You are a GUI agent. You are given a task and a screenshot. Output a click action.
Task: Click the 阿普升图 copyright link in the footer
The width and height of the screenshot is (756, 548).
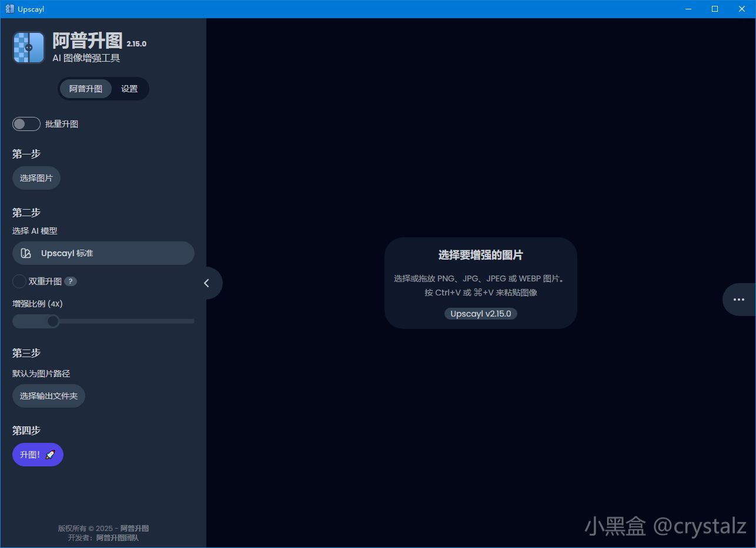(x=135, y=528)
